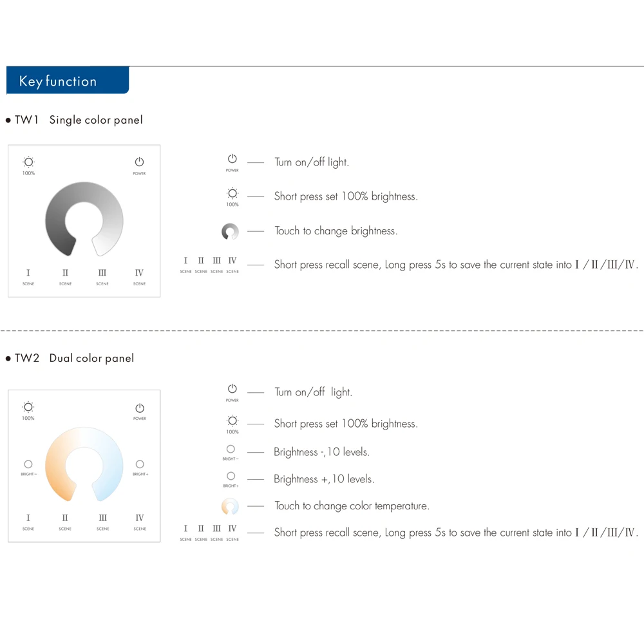
Task: Recall scene II on the TW1 panel
Action: point(65,273)
